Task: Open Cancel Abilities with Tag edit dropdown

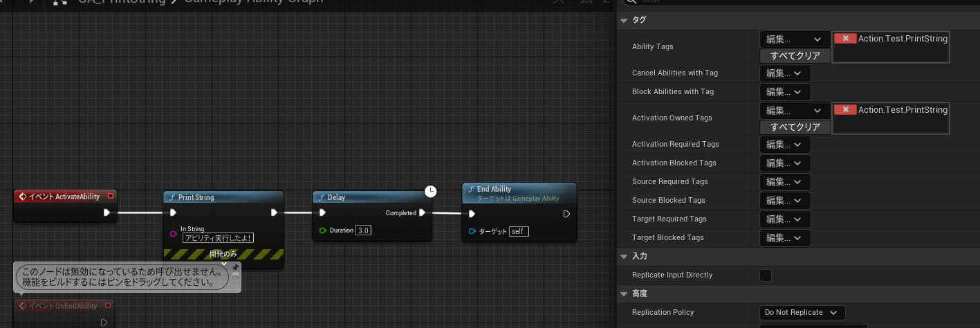Action: click(784, 73)
